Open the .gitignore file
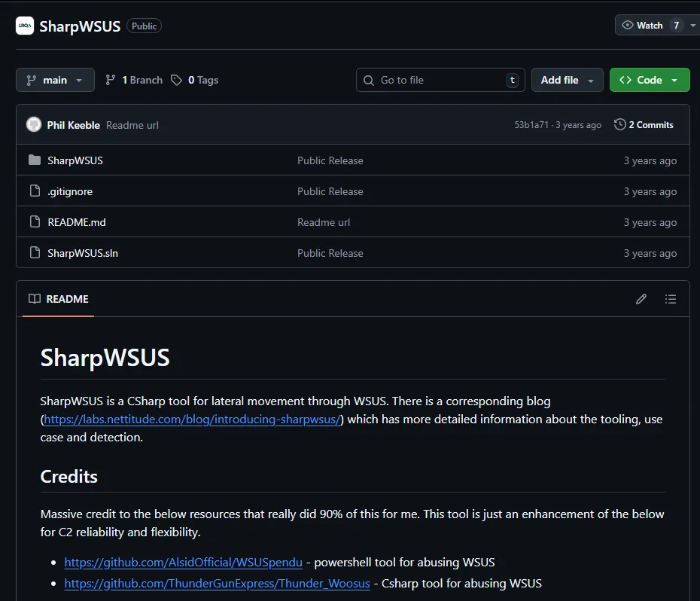 [70, 191]
